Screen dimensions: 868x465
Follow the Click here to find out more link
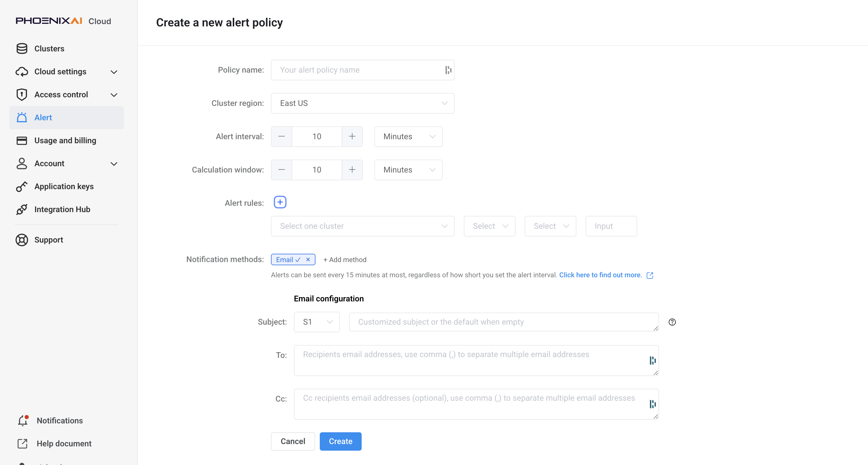[x=600, y=275]
